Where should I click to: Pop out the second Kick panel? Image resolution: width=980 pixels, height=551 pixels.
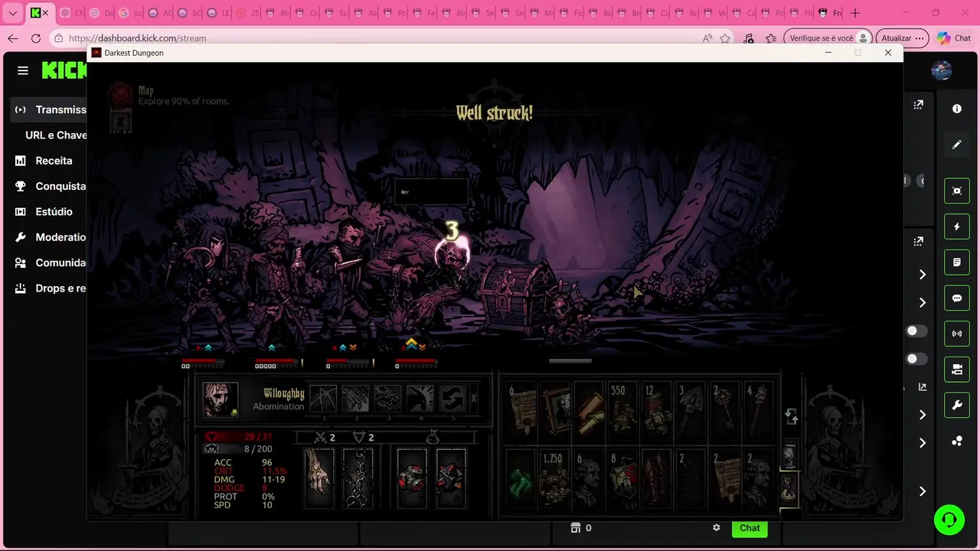919,241
